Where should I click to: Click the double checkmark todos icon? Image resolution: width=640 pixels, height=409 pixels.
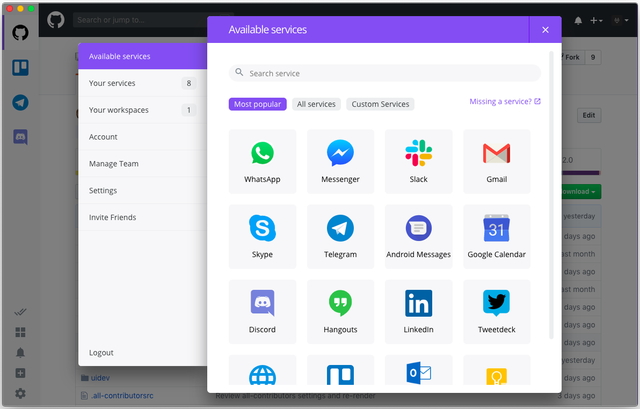20,312
